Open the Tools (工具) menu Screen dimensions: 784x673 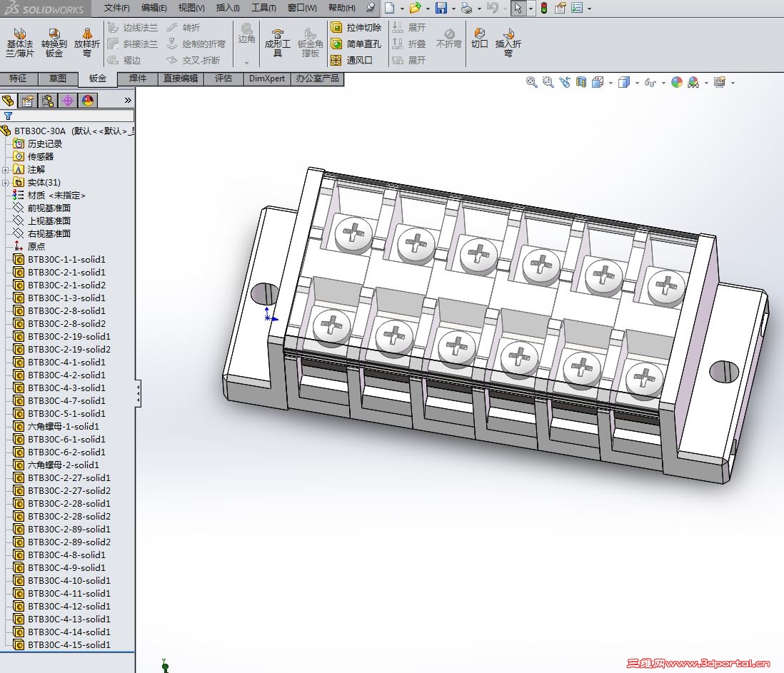click(x=263, y=8)
